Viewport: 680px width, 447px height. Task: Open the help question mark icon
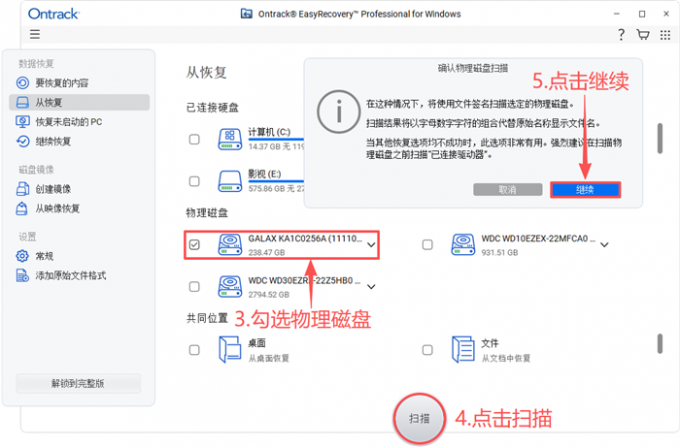click(621, 34)
